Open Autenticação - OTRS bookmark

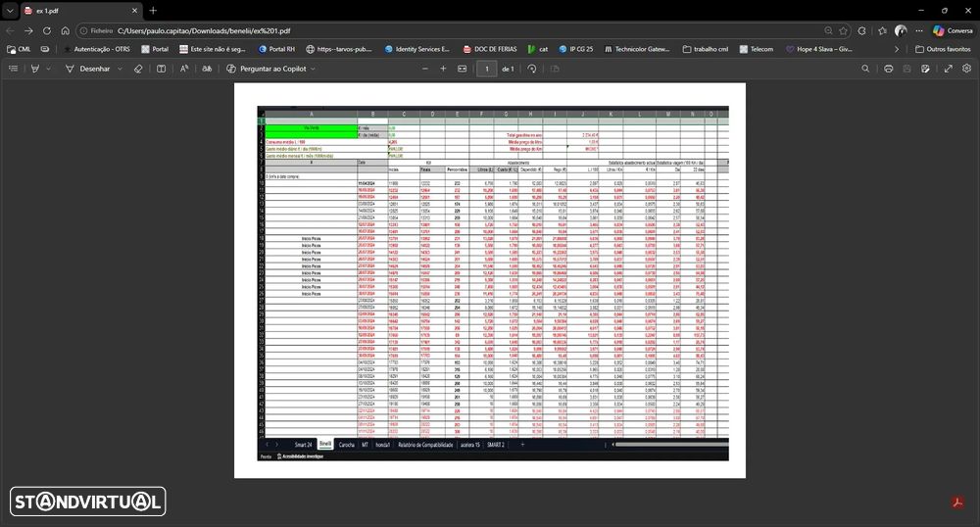coord(97,49)
